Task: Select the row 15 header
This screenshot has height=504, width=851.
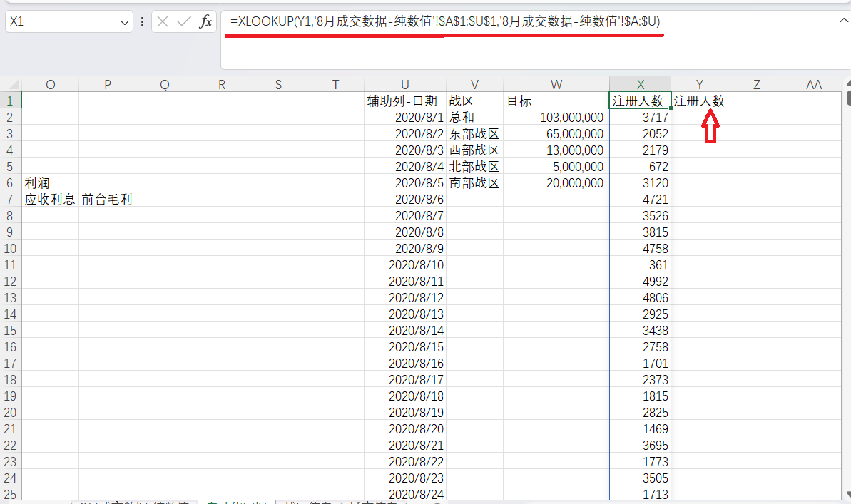Action: tap(11, 330)
